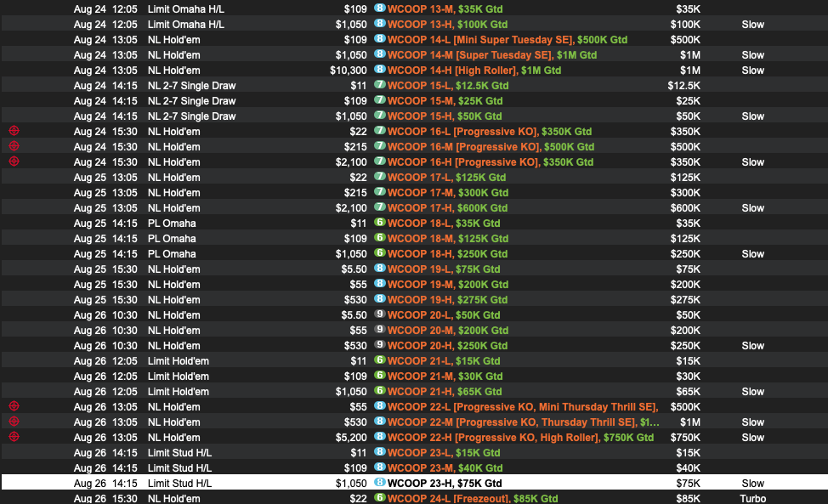Click the red knockout target icon for WCOOP 16-M
The width and height of the screenshot is (828, 504).
pos(14,145)
